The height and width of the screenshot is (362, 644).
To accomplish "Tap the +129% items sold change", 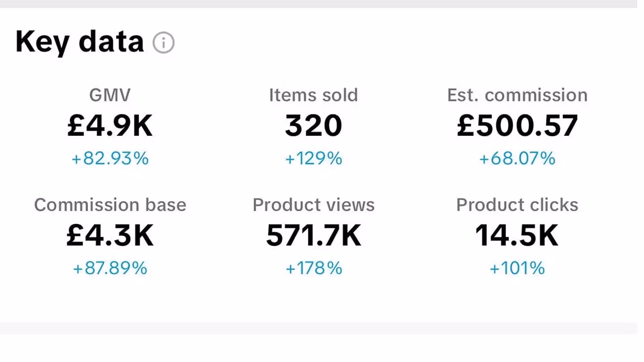I will tap(313, 159).
